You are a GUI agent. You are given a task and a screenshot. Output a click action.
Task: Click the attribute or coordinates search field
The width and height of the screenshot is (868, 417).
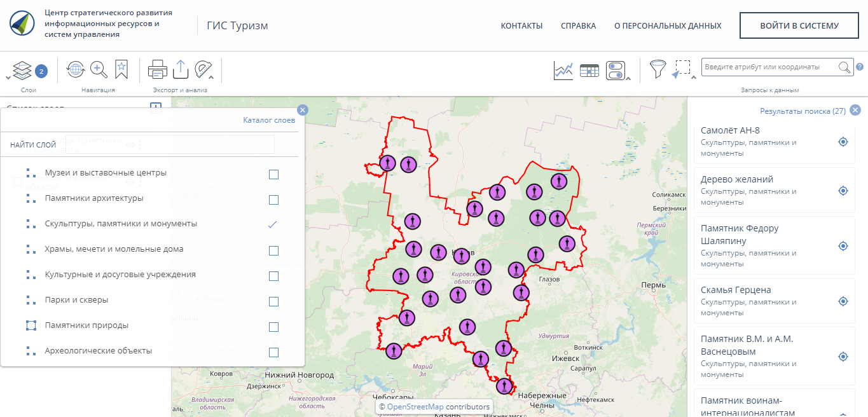768,67
